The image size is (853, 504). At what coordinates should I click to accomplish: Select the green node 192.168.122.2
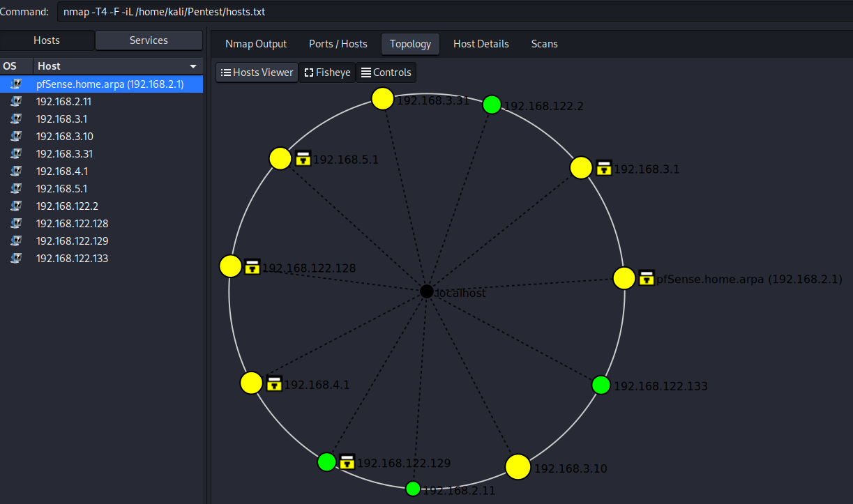point(492,105)
